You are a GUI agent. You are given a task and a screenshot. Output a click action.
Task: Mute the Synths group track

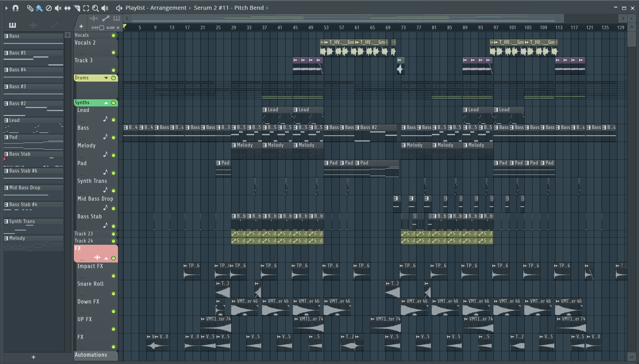tap(113, 103)
